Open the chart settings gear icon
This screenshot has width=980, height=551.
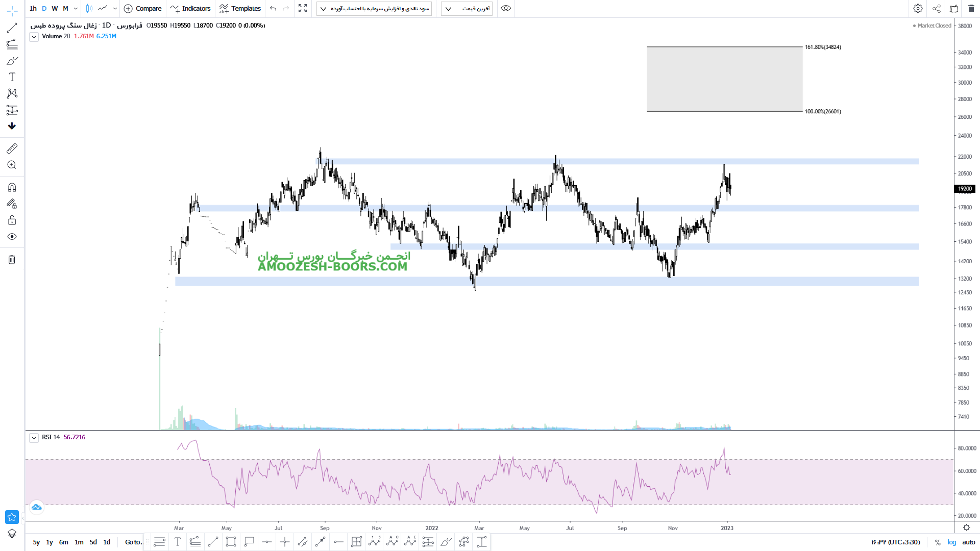point(918,8)
